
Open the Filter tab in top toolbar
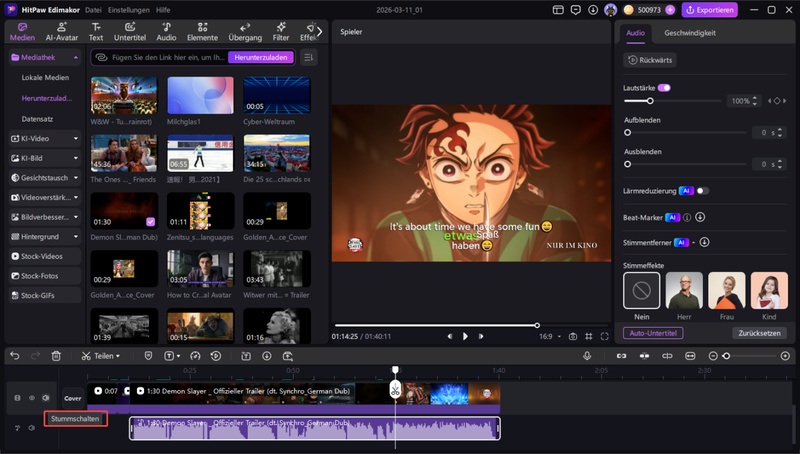(x=281, y=32)
